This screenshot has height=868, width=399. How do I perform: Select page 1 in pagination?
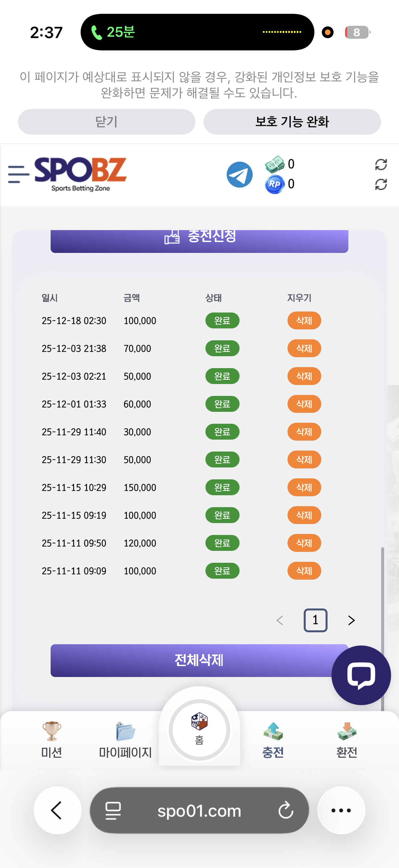pos(315,620)
